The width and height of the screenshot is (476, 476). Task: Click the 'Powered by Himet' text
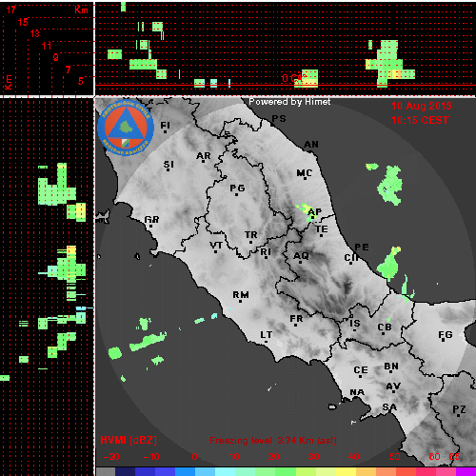click(x=289, y=102)
